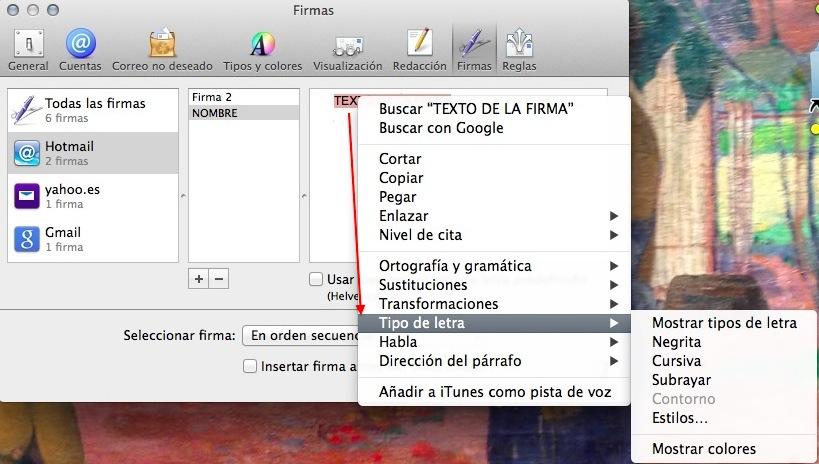Select the Hotmail account in sidebar
This screenshot has width=819, height=464.
(92, 153)
